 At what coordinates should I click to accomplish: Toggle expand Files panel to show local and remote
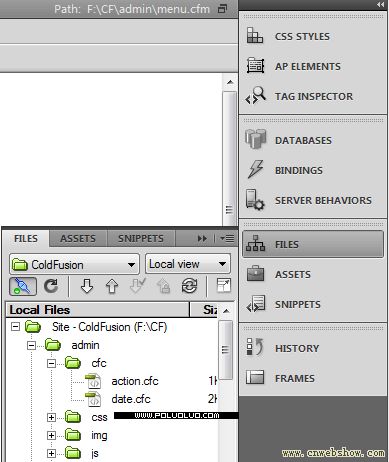[x=223, y=286]
